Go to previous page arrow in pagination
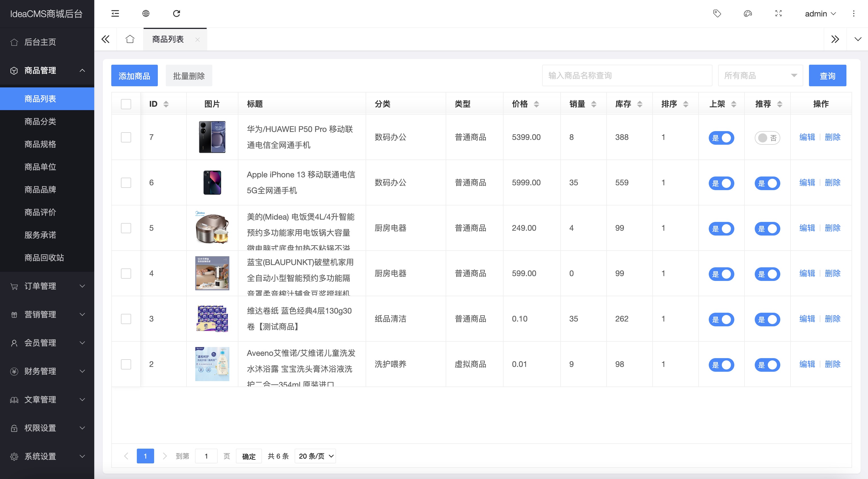 (x=126, y=456)
